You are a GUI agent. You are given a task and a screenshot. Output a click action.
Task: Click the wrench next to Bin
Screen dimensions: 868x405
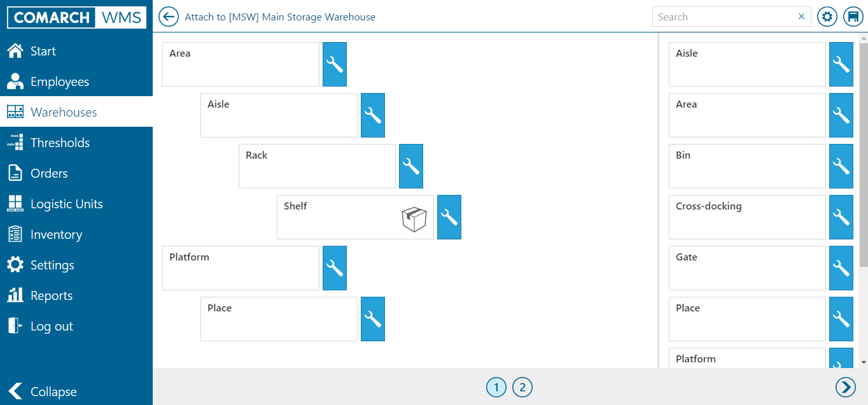[x=841, y=166]
